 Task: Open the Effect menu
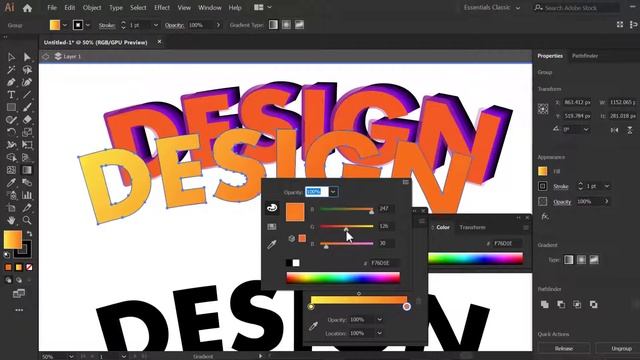point(162,7)
